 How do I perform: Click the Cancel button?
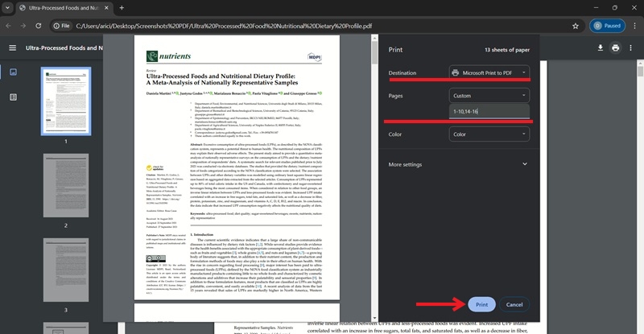(514, 304)
